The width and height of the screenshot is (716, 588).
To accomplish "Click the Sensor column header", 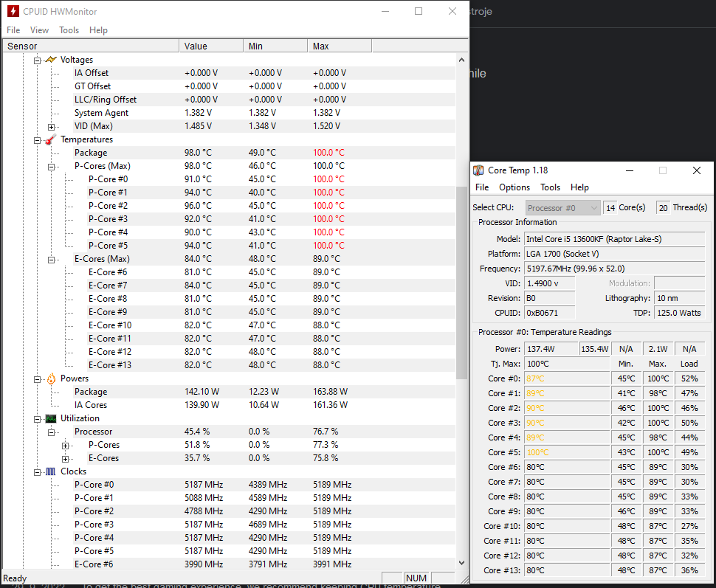I will (90, 46).
